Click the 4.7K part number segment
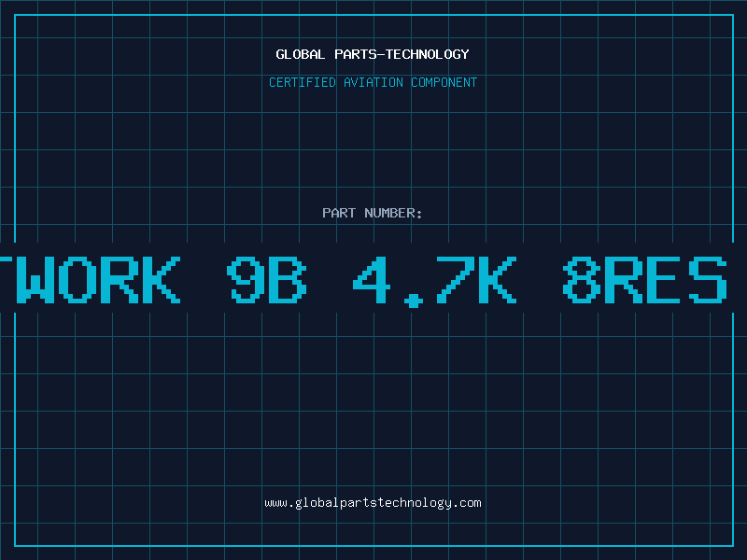The image size is (747, 560). pyautogui.click(x=434, y=281)
